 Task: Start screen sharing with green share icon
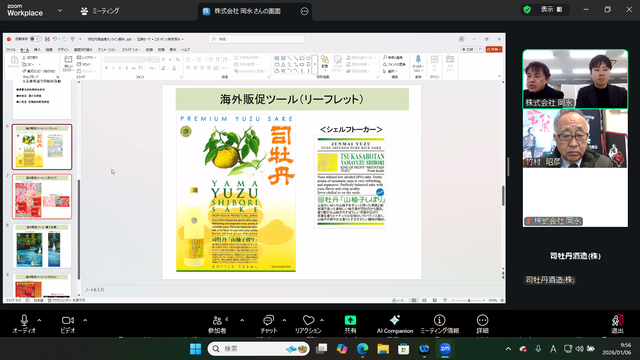tap(350, 320)
